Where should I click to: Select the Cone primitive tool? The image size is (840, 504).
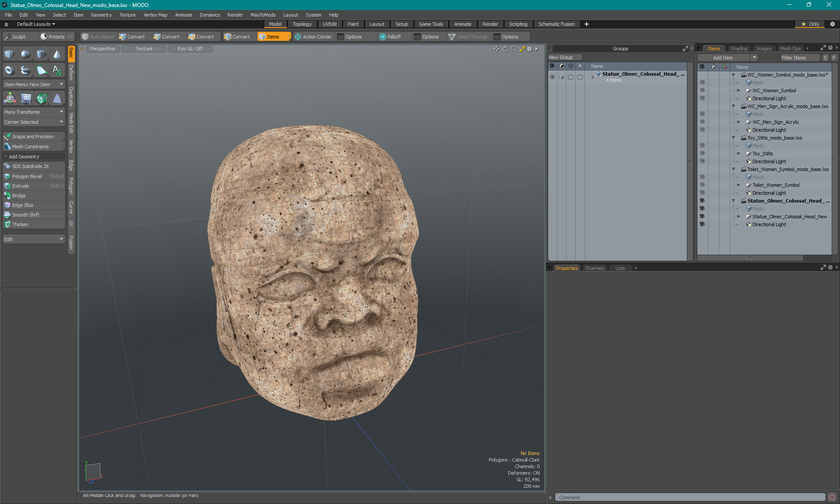pyautogui.click(x=57, y=54)
